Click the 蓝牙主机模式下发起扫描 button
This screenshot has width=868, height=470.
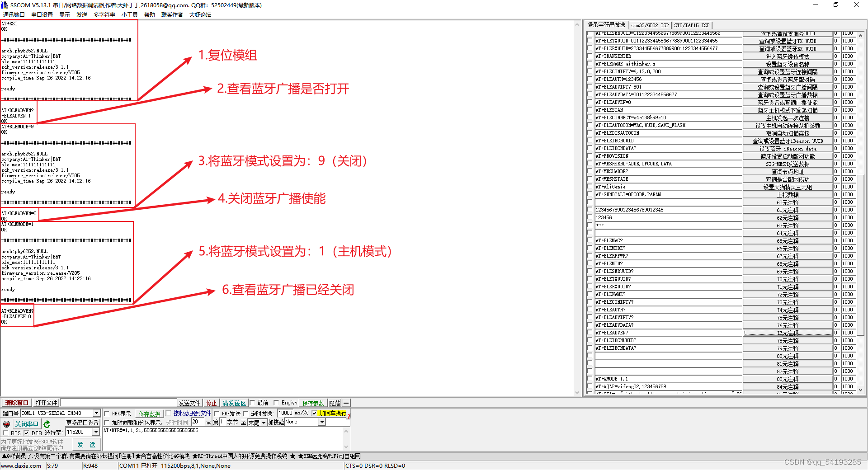(788, 110)
